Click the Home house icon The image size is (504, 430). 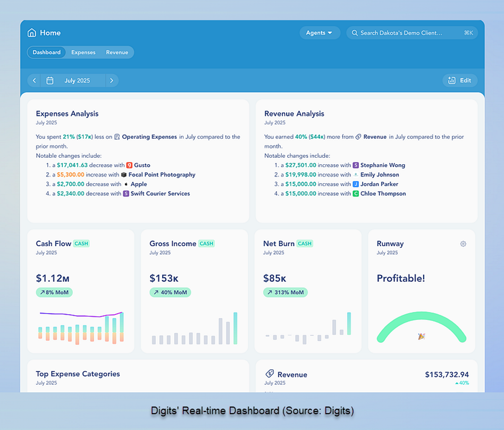coord(32,33)
